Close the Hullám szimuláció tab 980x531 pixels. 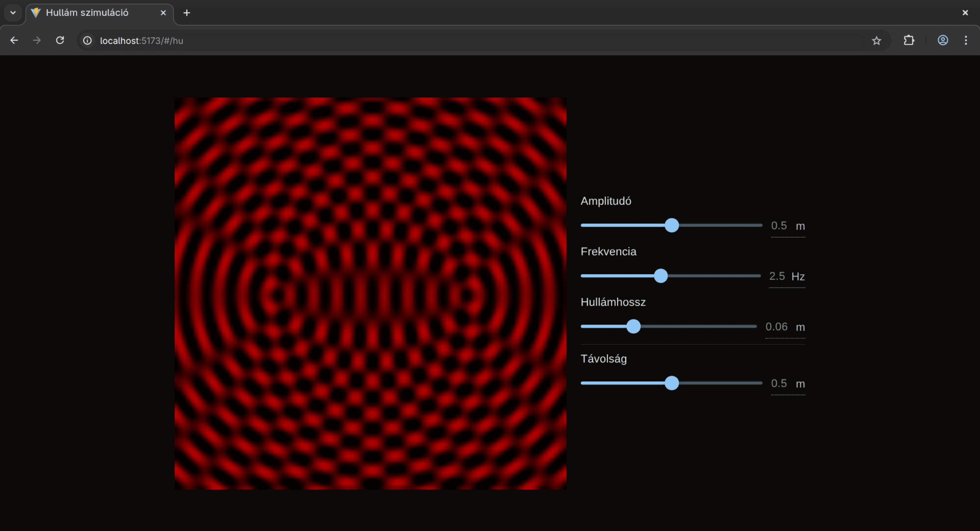click(163, 13)
